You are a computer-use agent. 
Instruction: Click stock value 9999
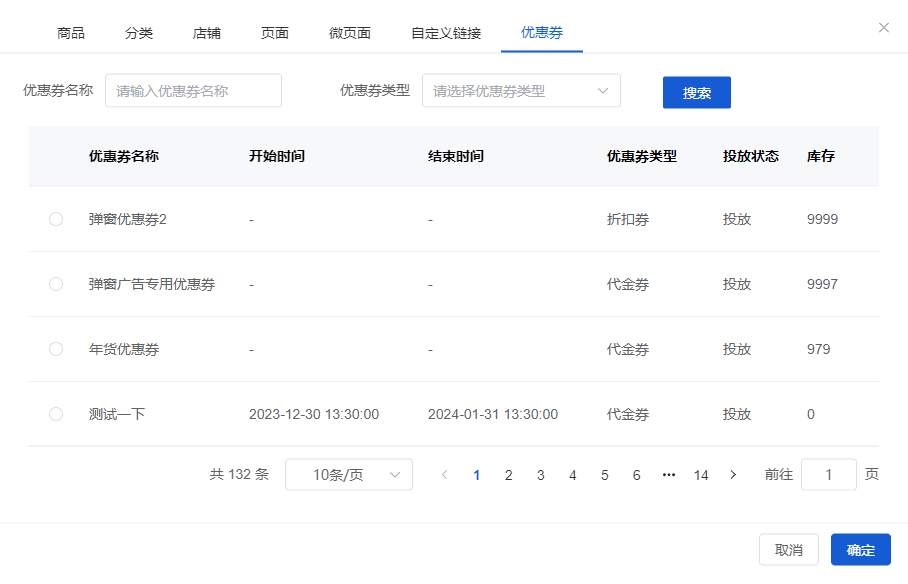[x=822, y=219]
